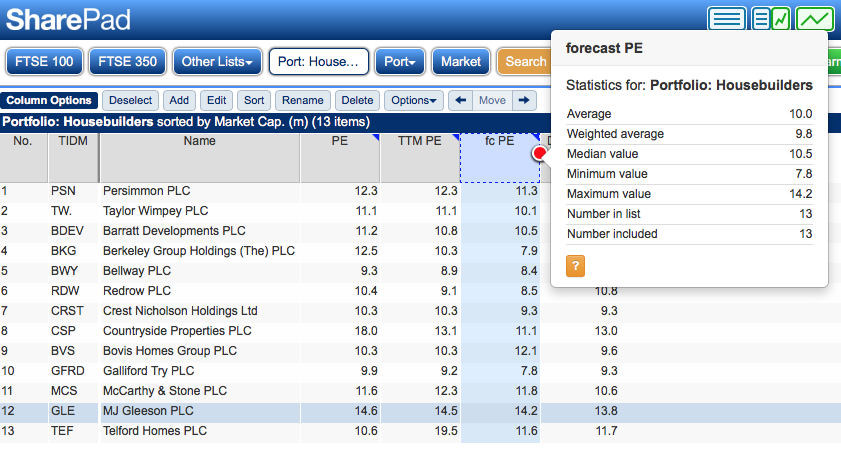Deselect the highlighted column
841x450 pixels.
click(130, 100)
